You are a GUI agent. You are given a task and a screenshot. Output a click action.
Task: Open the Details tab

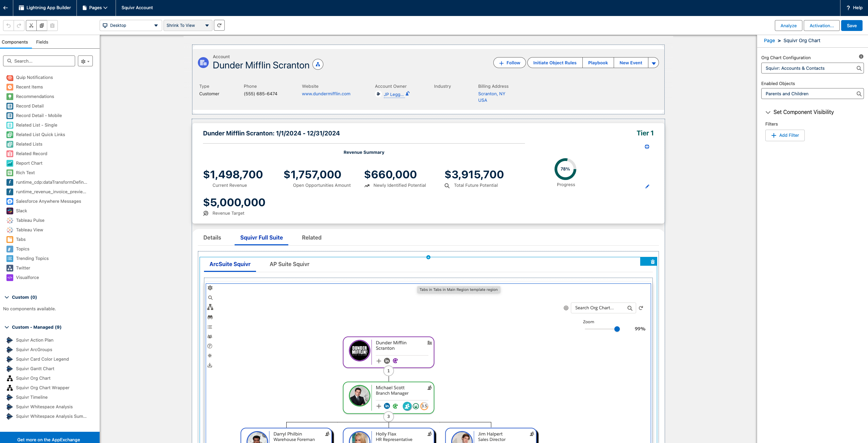click(212, 238)
